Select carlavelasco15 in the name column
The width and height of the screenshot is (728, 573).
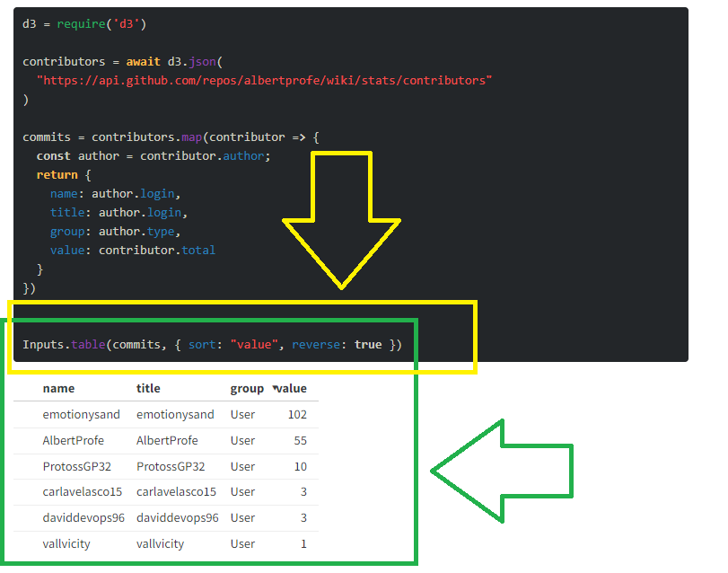tap(83, 492)
